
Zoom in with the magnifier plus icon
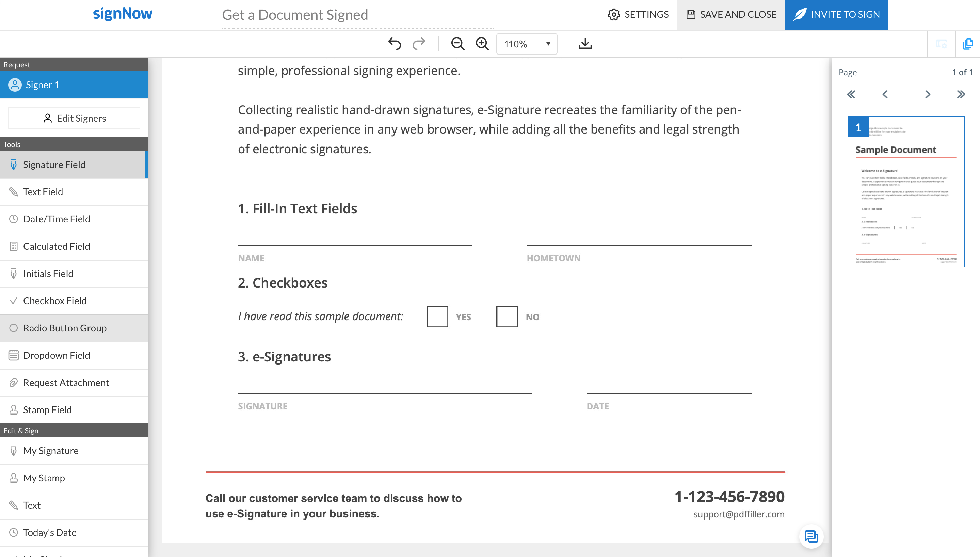(x=482, y=44)
